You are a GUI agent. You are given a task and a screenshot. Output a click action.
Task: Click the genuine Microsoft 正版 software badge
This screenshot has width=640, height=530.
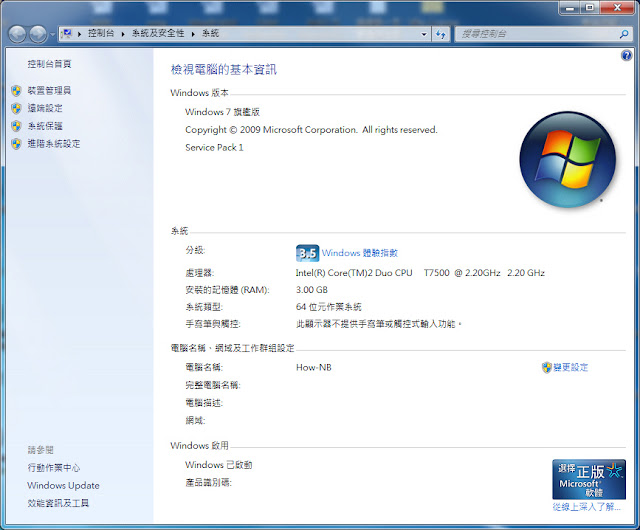click(x=589, y=479)
